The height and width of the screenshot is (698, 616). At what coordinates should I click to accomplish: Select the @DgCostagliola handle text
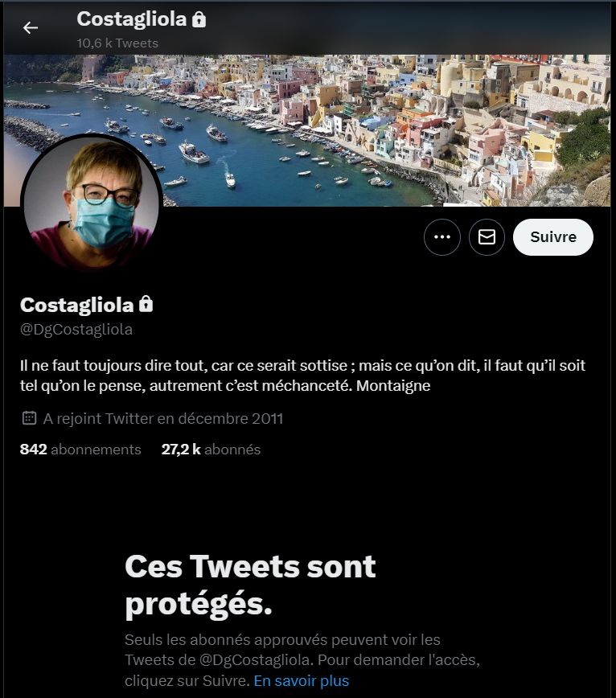click(76, 330)
